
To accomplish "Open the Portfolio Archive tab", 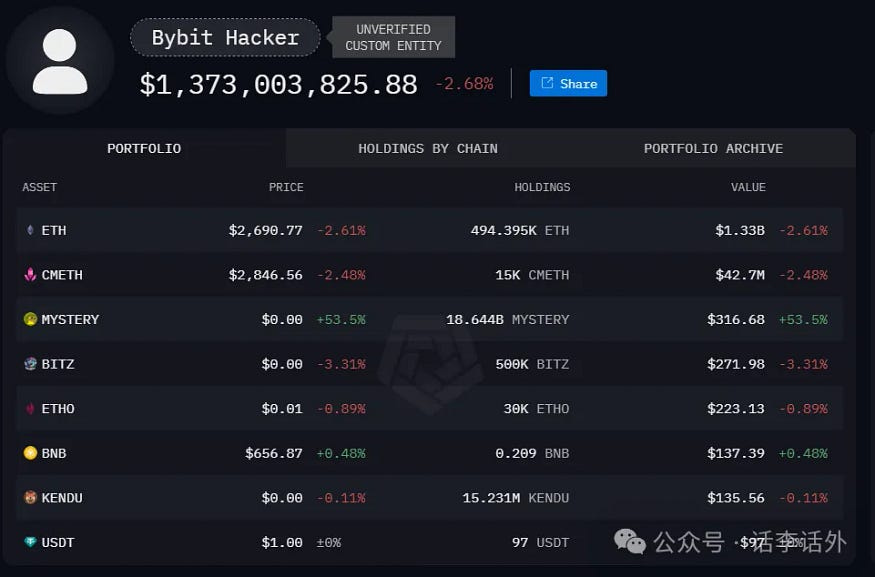I will [713, 148].
